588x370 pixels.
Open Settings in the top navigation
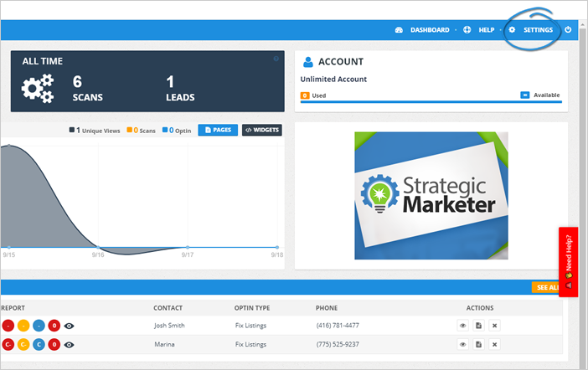pyautogui.click(x=532, y=30)
